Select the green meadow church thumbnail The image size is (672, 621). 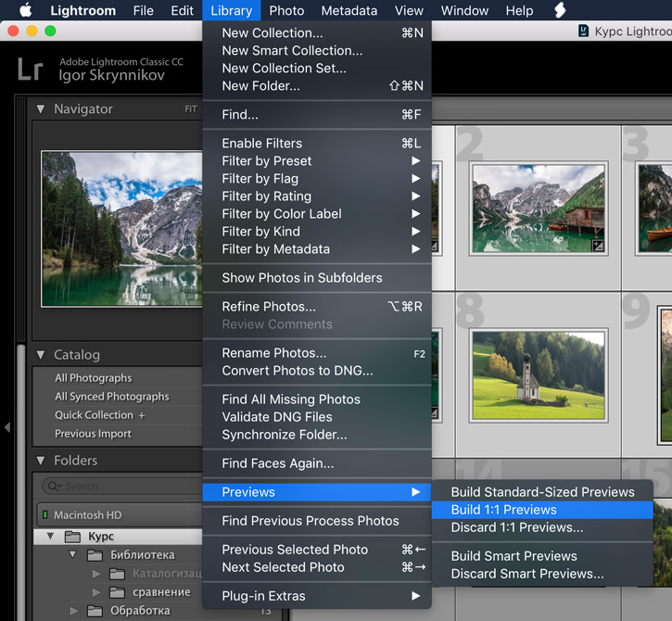pyautogui.click(x=538, y=375)
